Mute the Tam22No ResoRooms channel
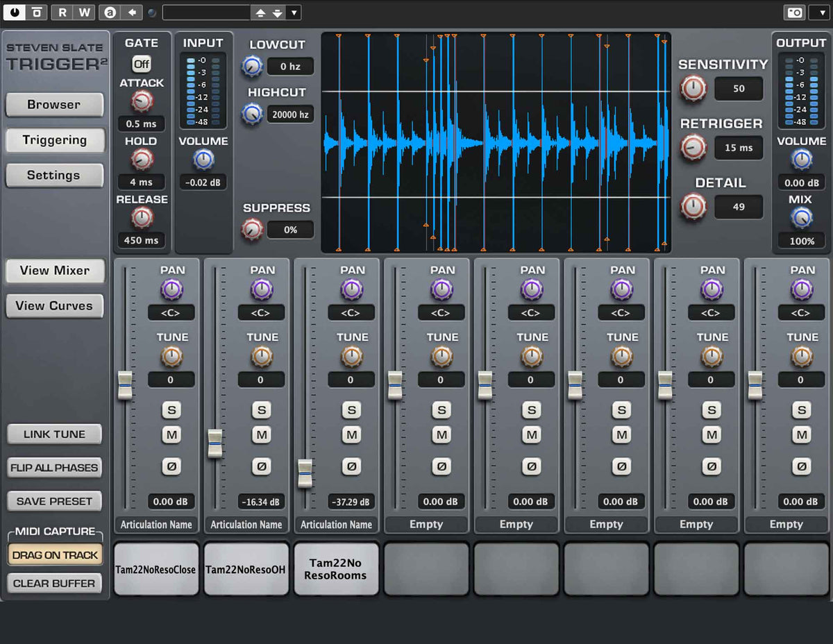 pos(351,435)
